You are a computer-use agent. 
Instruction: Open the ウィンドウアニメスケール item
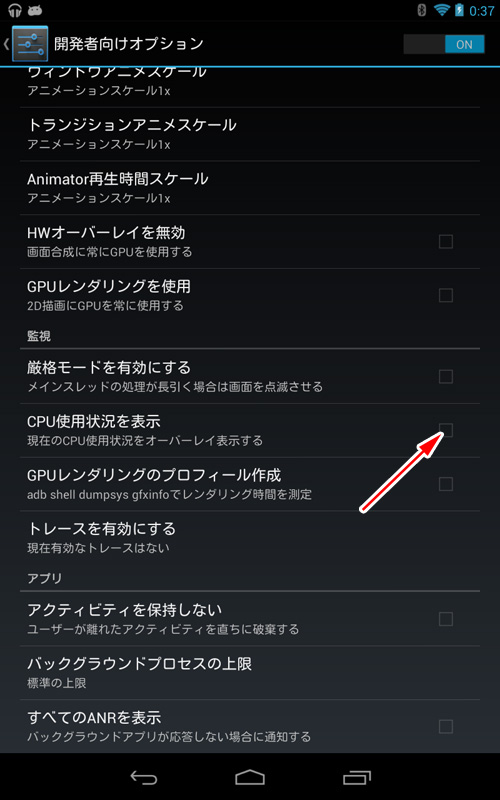(250, 87)
